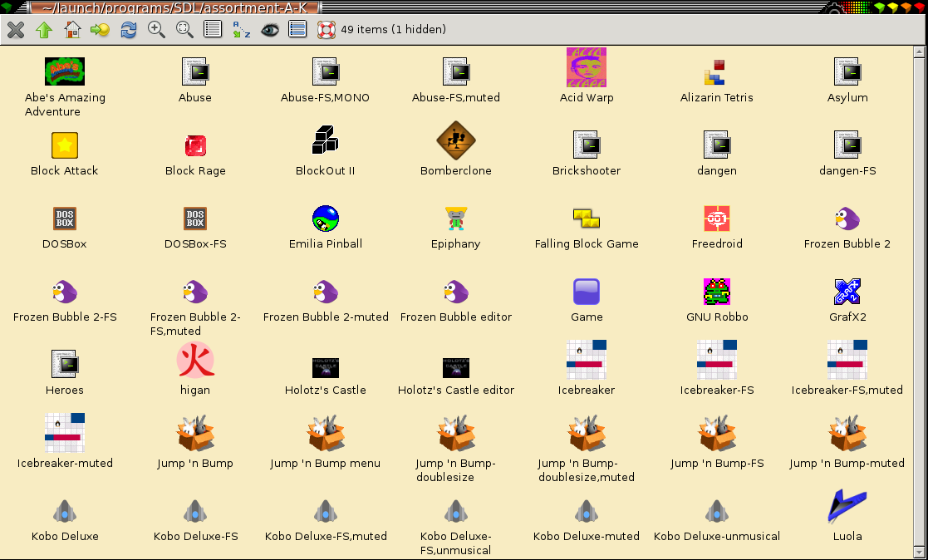Select the Jump 'n Bump-FS icon

click(717, 434)
